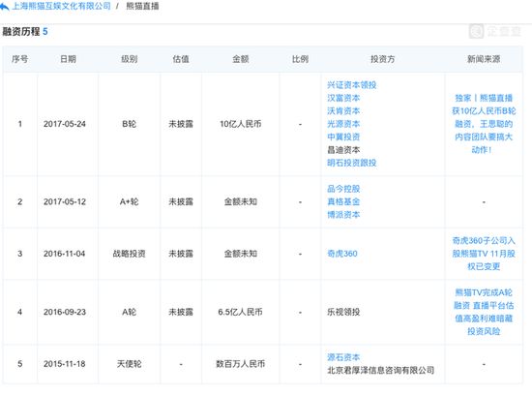
Task: Click the 级别 column header
Action: 129,59
